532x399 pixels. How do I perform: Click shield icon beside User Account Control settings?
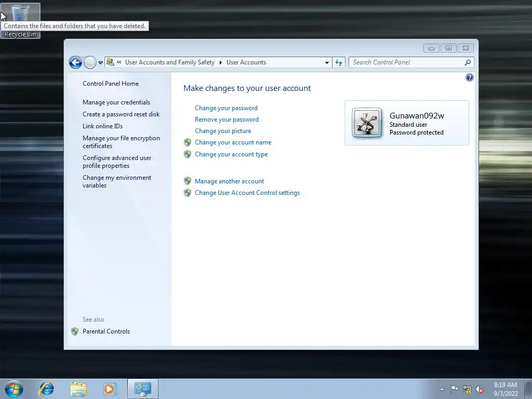188,193
